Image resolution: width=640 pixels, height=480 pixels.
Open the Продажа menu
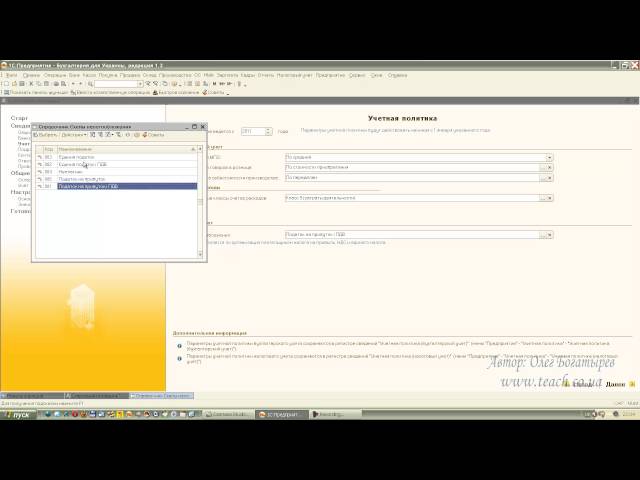130,76
